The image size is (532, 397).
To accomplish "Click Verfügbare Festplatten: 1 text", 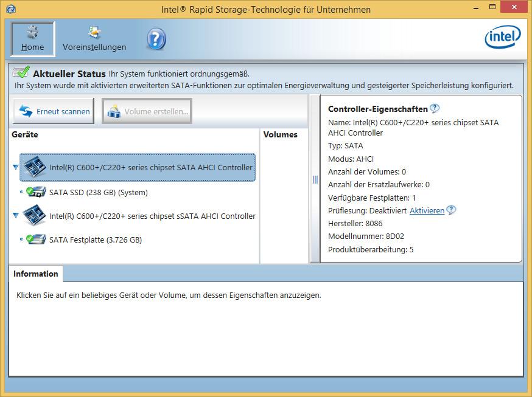I will [371, 198].
